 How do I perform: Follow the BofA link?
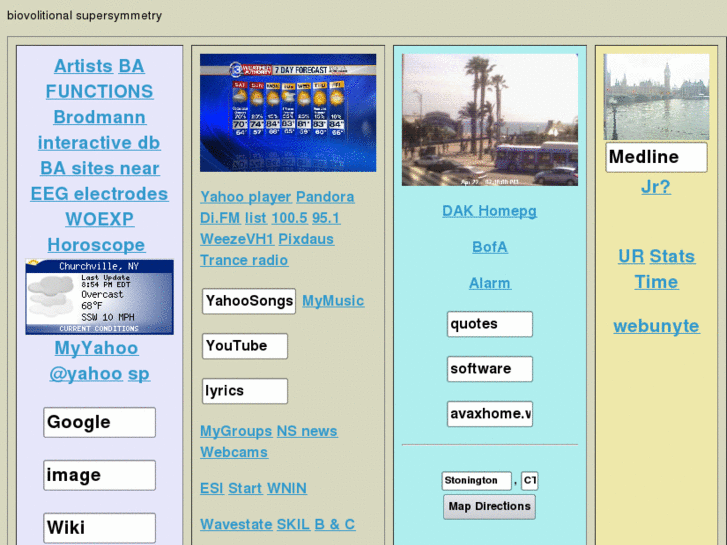tap(490, 247)
